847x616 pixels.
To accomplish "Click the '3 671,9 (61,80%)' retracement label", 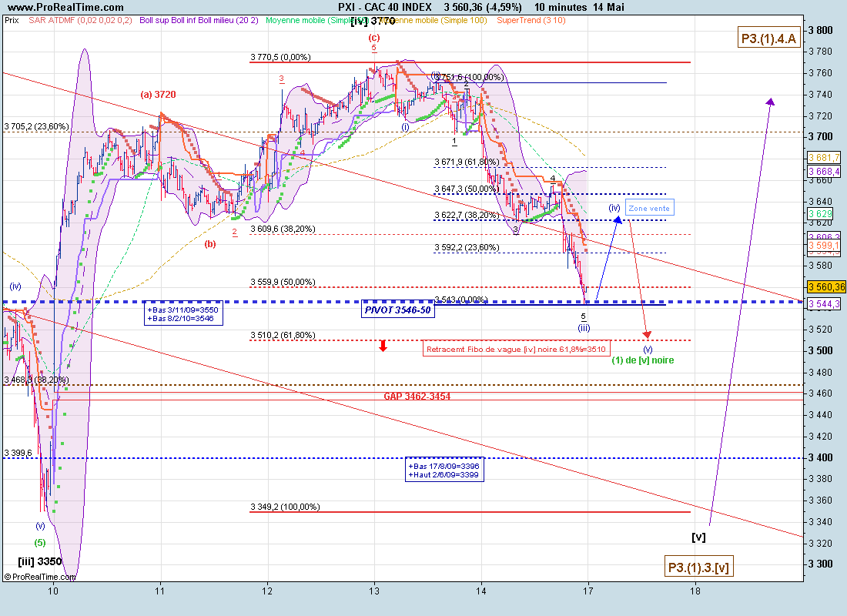I will pyautogui.click(x=467, y=162).
